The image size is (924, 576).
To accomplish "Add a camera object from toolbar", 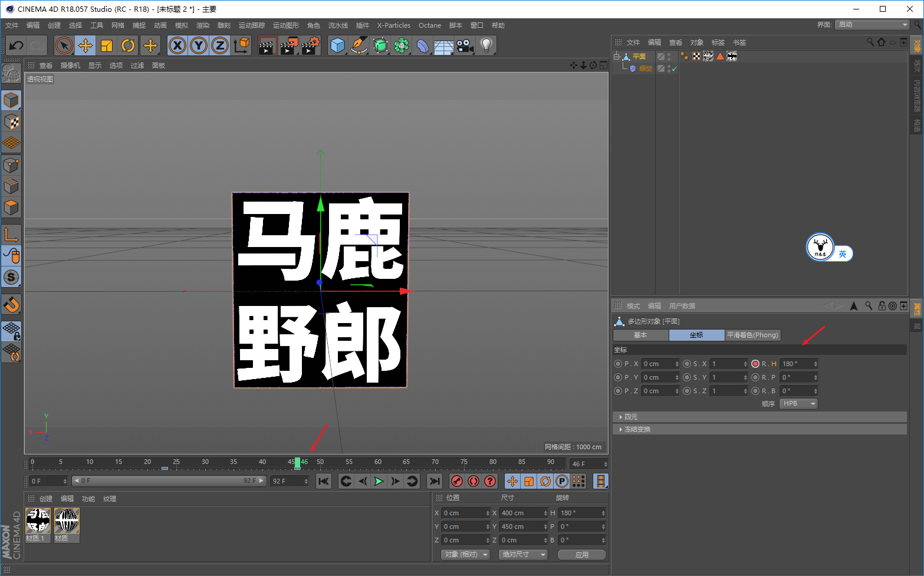I will pos(465,45).
